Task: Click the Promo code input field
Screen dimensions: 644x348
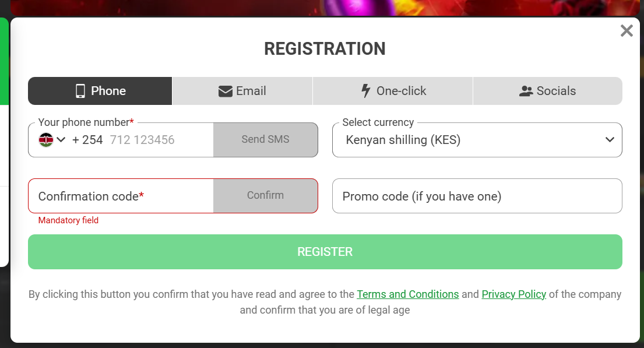Action: tap(477, 196)
